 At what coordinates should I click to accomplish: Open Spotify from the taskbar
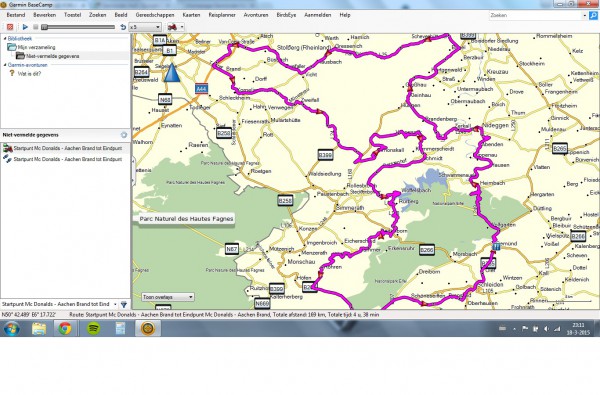(x=93, y=328)
